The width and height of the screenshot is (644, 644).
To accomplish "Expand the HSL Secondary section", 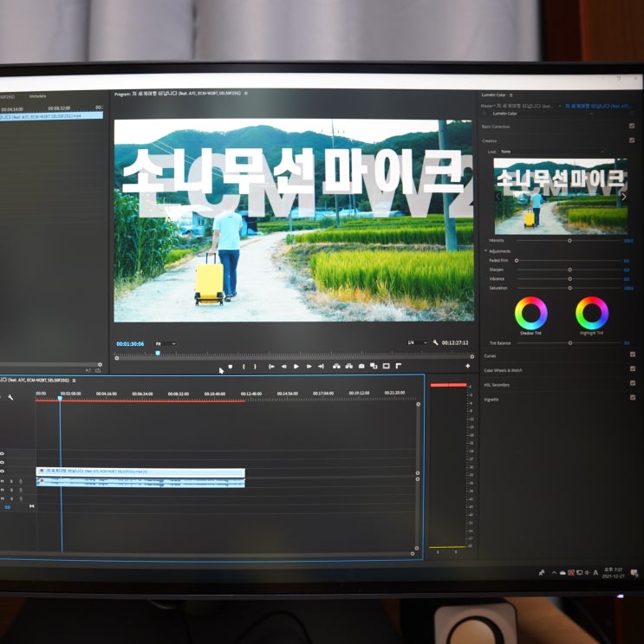I will coord(497,385).
